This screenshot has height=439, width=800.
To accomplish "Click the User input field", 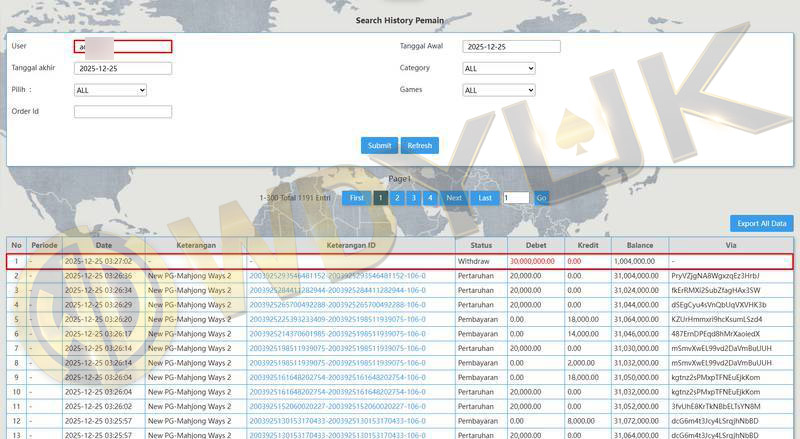I will 122,46.
